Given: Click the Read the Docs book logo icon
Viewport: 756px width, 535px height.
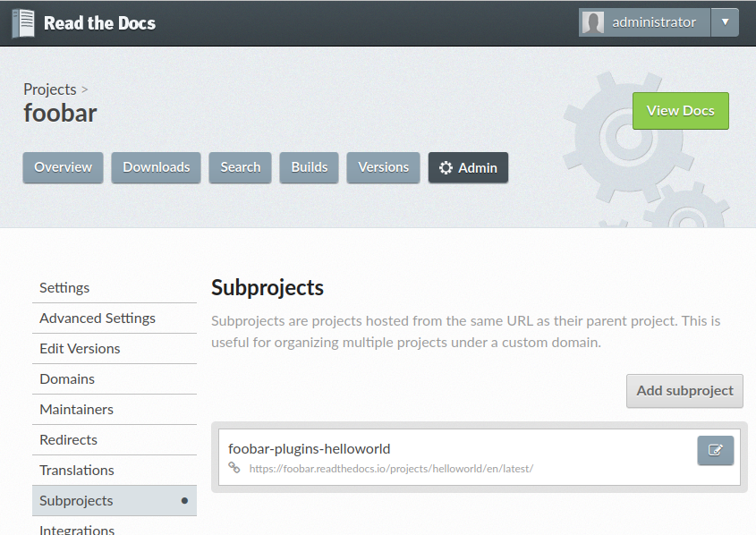Looking at the screenshot, I should click(x=23, y=23).
